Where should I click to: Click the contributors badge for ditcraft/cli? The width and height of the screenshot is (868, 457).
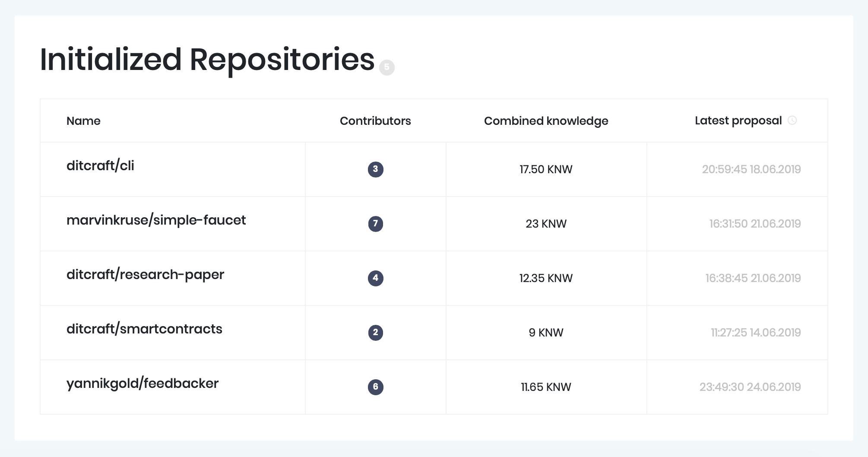click(375, 169)
